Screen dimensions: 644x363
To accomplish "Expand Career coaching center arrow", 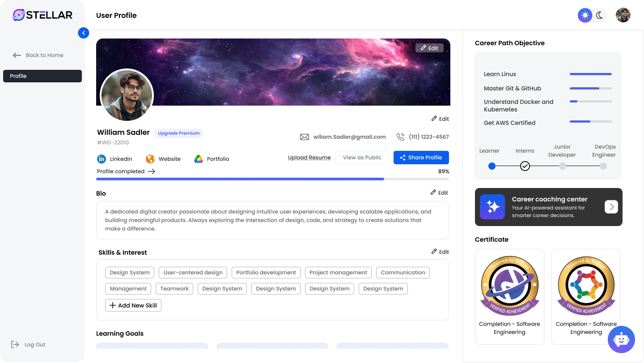I will (611, 207).
